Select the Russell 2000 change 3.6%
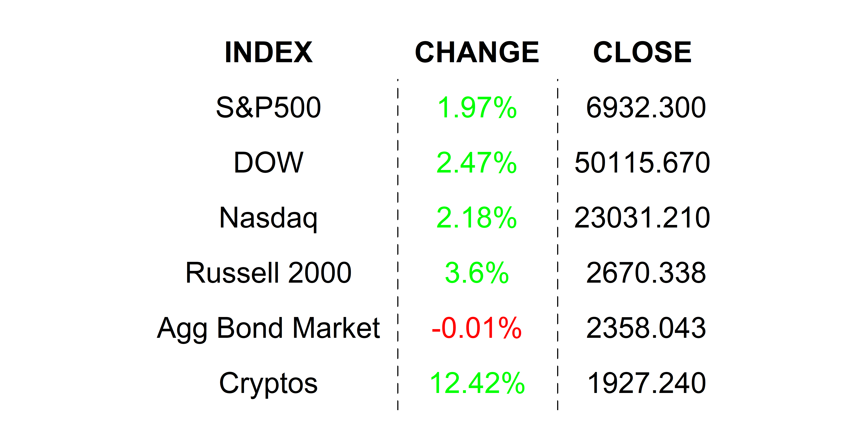Screen dimensions: 868x434 [x=477, y=273]
